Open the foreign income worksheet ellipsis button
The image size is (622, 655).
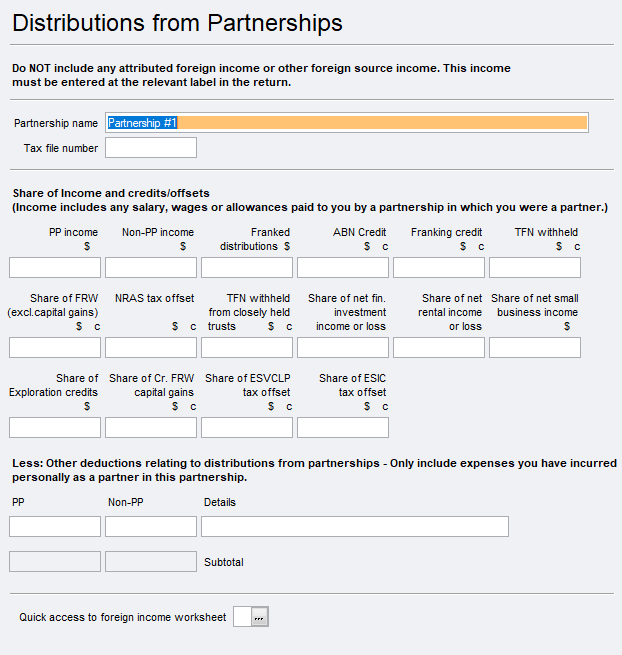[259, 617]
